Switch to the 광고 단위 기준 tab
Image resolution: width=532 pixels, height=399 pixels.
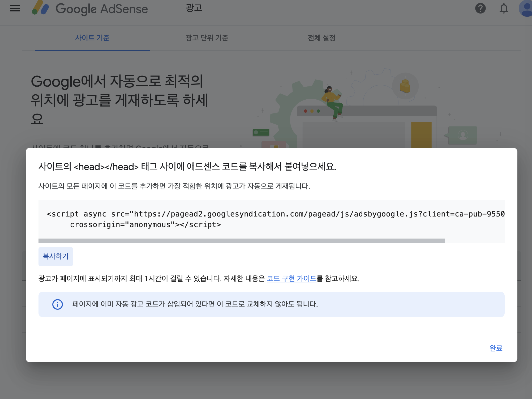(x=207, y=38)
